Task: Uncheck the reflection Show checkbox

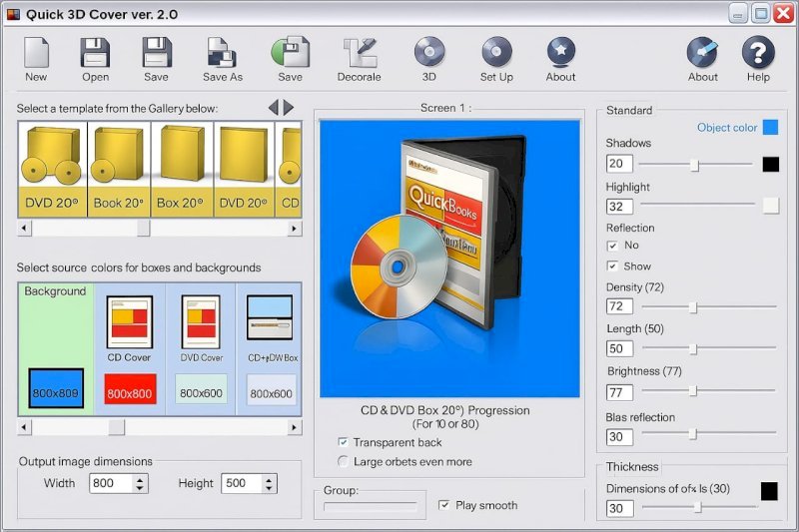Action: (612, 266)
